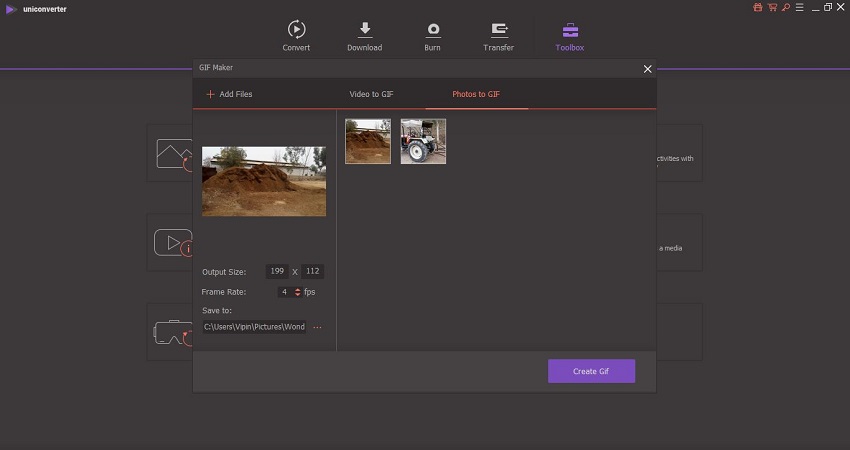This screenshot has width=850, height=450.
Task: Click the output width field showing 199
Action: tap(277, 271)
